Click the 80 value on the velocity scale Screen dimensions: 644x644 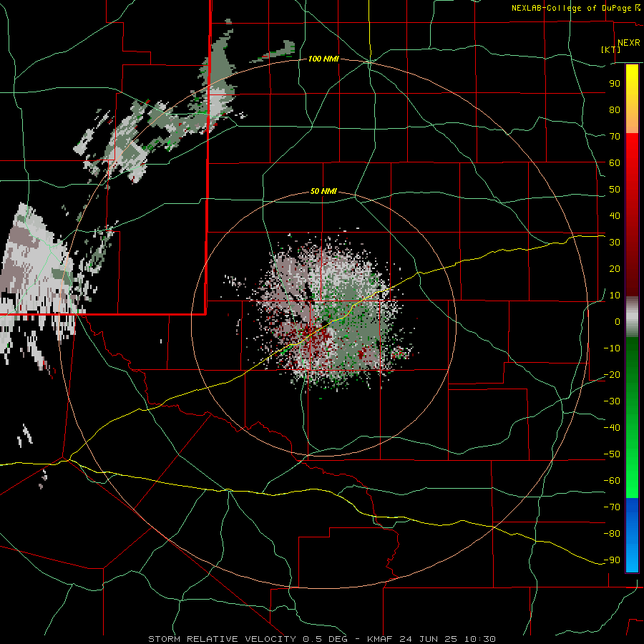615,109
